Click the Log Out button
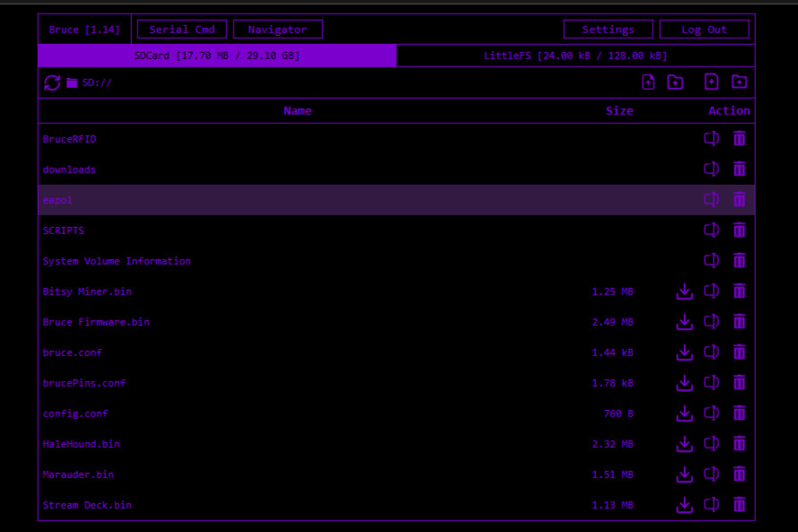This screenshot has height=532, width=798. click(705, 30)
